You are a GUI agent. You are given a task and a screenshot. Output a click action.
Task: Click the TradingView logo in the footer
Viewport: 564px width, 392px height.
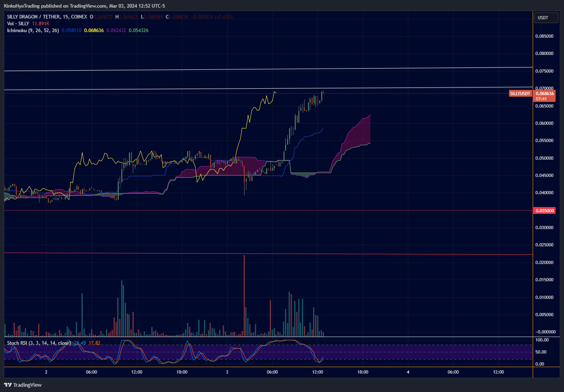23,385
